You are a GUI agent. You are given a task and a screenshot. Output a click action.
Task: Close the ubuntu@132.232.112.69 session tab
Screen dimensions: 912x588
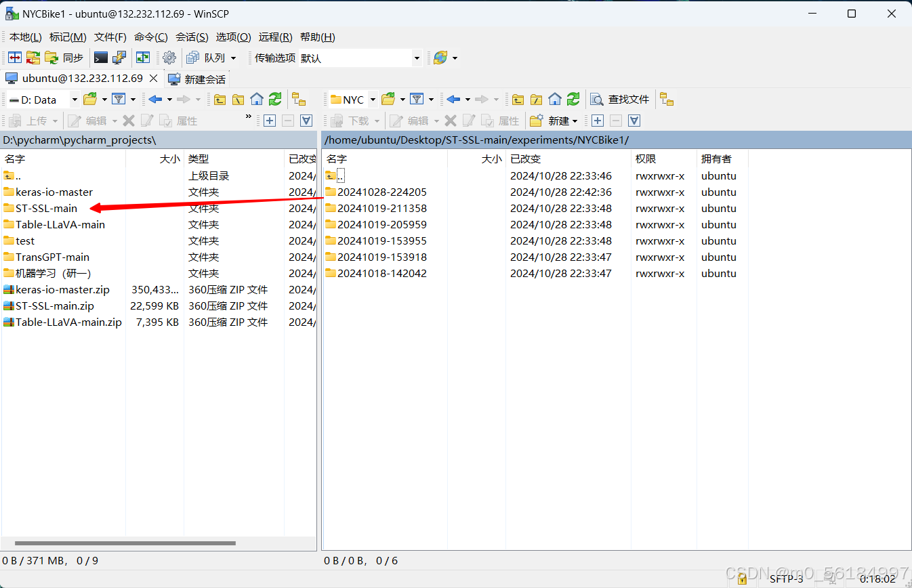point(154,79)
